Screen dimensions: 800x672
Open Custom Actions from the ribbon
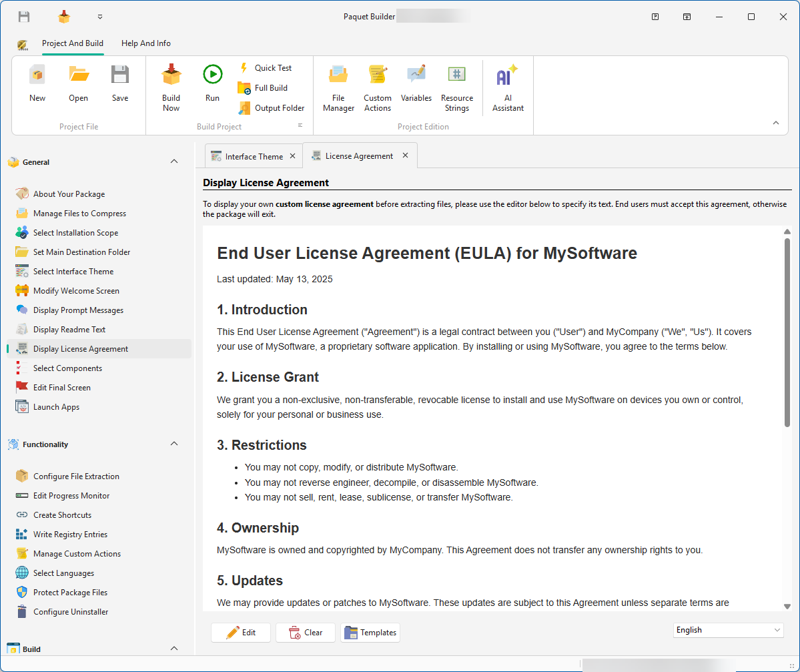pos(377,87)
